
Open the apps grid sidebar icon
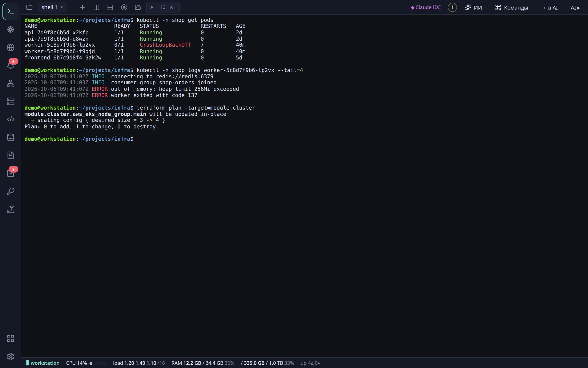click(x=11, y=339)
